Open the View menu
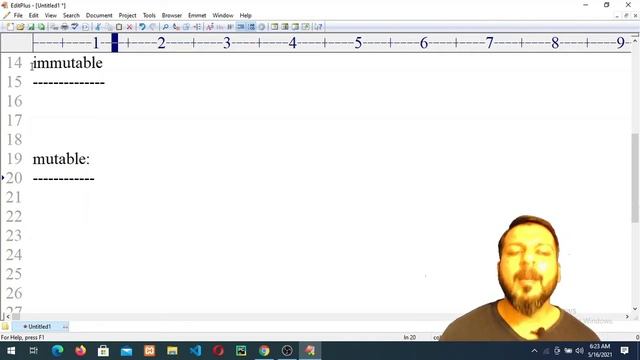Image resolution: width=640 pixels, height=360 pixels. click(51, 16)
